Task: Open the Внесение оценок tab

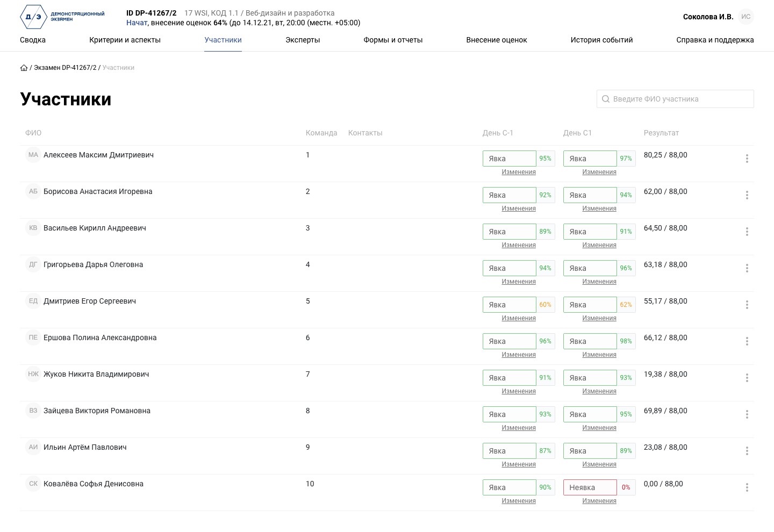Action: point(497,40)
